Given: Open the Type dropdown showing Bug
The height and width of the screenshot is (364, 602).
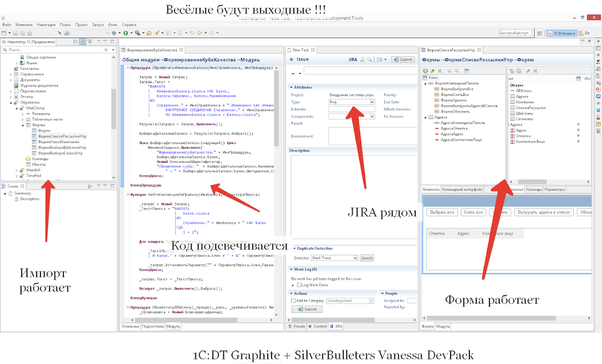Looking at the screenshot, I should pyautogui.click(x=351, y=102).
